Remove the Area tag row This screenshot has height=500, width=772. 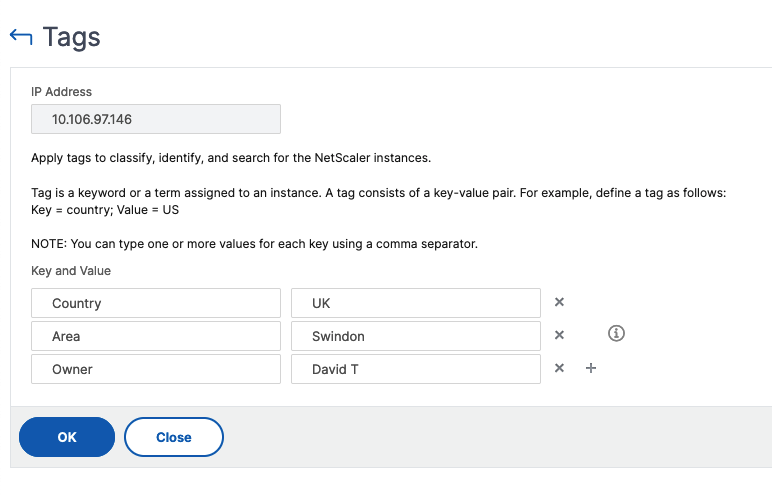(x=559, y=335)
